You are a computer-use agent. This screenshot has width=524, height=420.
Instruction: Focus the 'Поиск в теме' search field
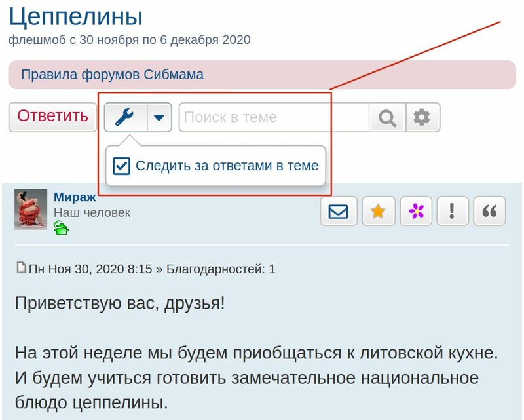tap(274, 117)
